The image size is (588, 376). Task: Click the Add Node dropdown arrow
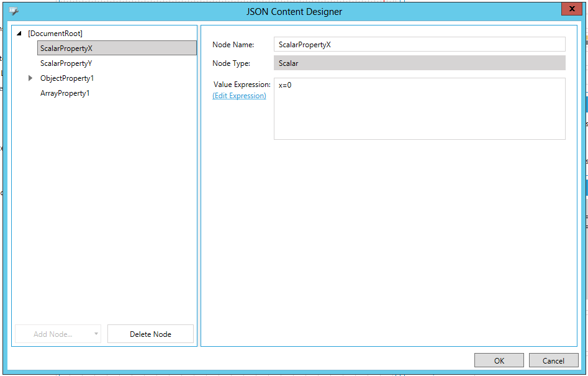[96, 334]
